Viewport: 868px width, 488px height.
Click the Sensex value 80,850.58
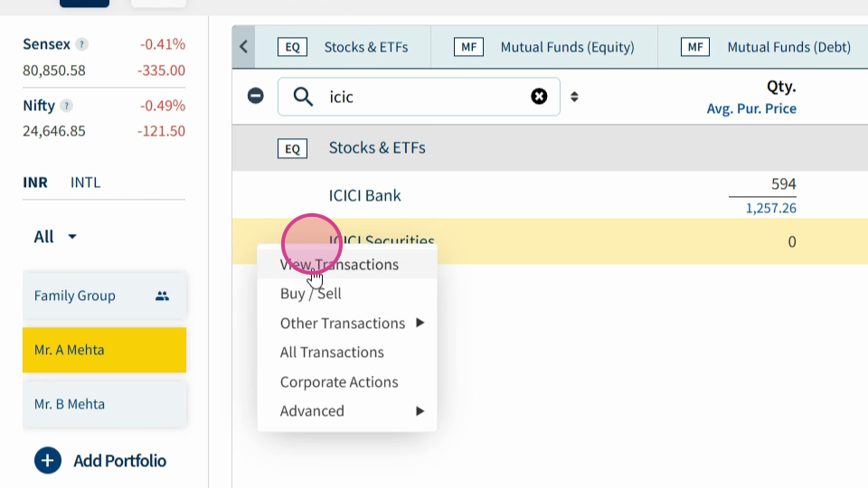click(x=54, y=70)
